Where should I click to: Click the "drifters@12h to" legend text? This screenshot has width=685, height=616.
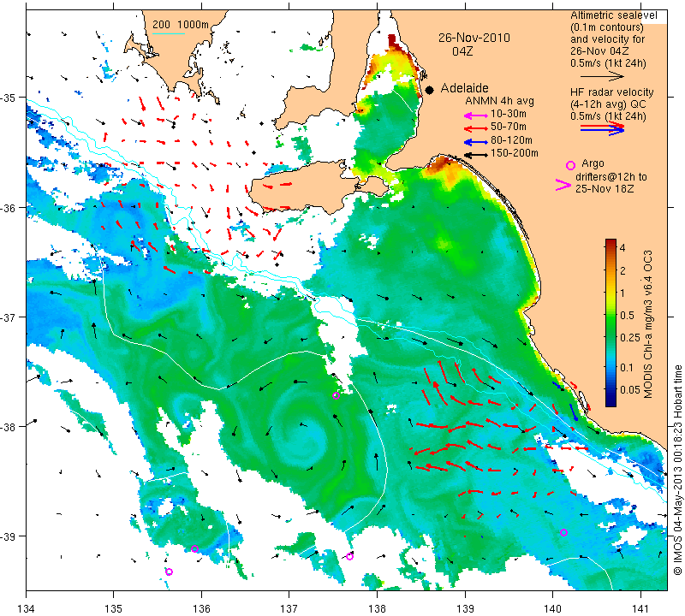[x=611, y=177]
